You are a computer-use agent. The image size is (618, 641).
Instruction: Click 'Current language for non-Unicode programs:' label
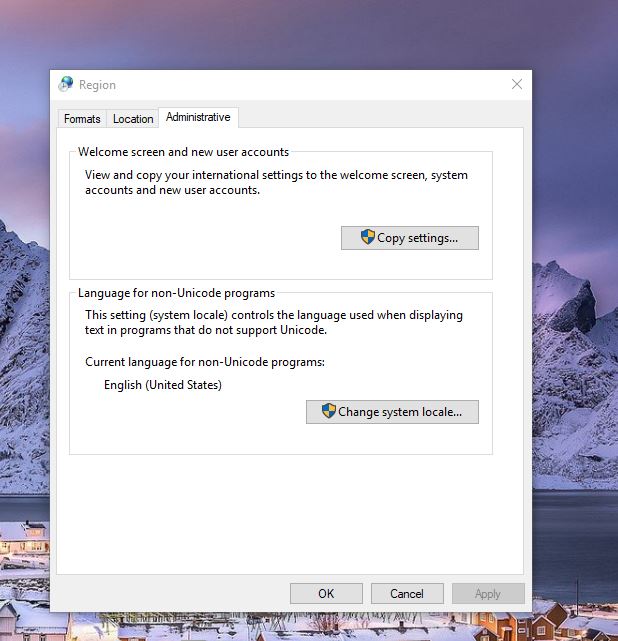click(x=205, y=362)
